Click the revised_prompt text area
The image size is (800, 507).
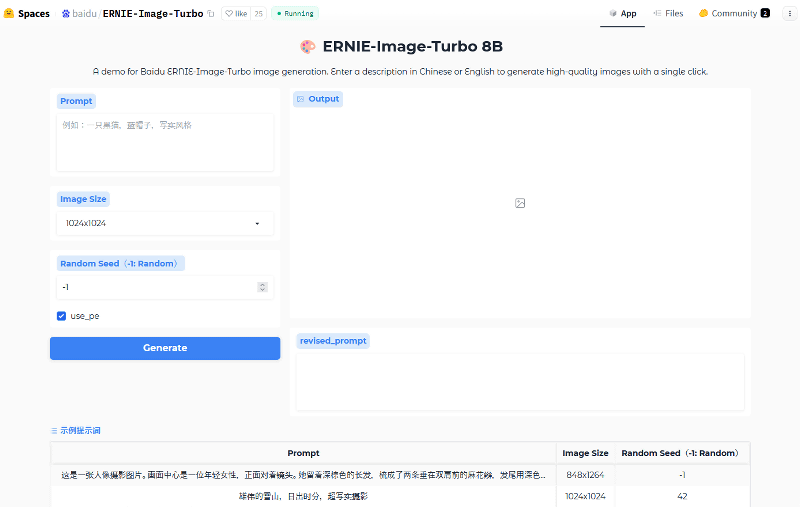coord(520,380)
